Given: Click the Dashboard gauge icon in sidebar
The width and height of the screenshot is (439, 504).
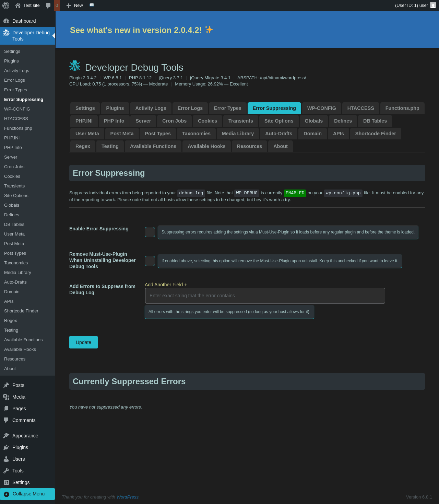Looking at the screenshot, I should 6,21.
